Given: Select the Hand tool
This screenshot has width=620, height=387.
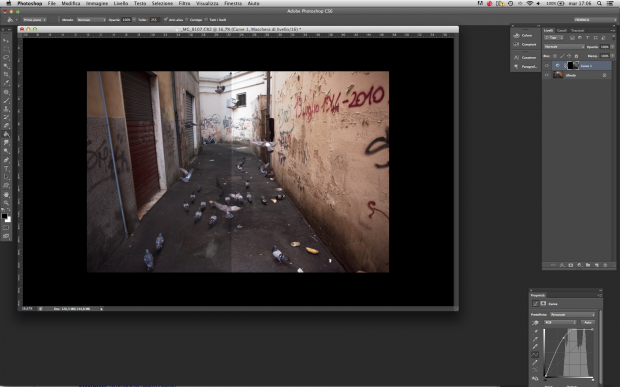Looking at the screenshot, I should 6,194.
